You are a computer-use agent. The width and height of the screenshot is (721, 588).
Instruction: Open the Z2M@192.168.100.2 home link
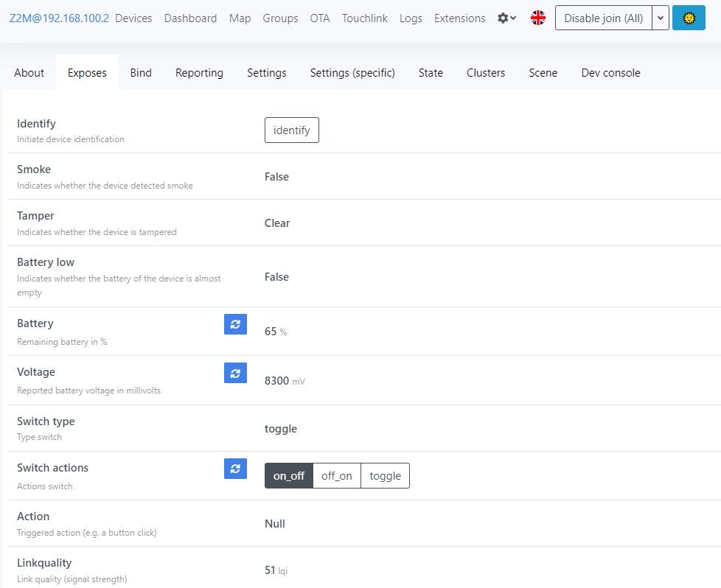click(x=59, y=18)
